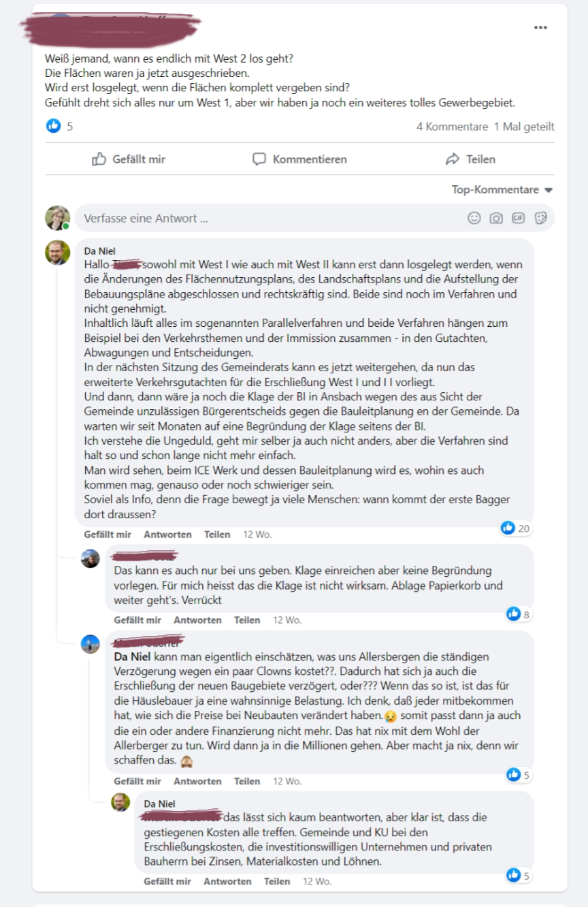Open the 4 Kommentare link
Screen dimensions: 588x907
click(453, 127)
